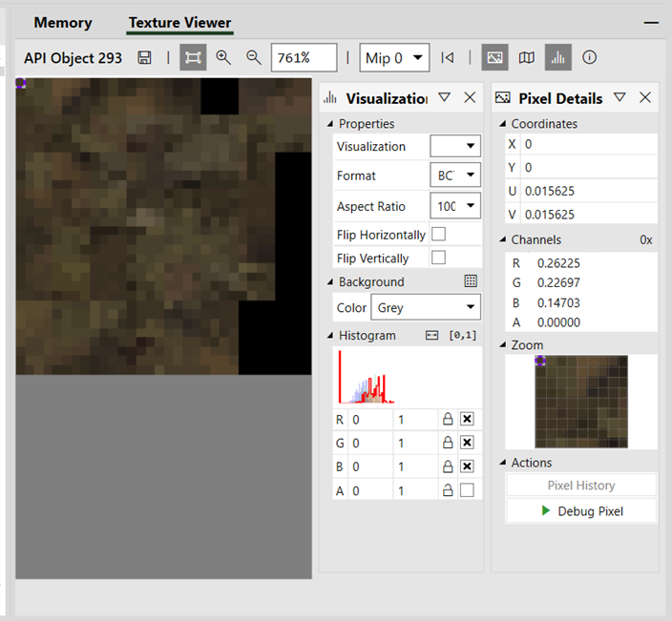The width and height of the screenshot is (672, 621).
Task: Click the U value 0.015625
Action: pos(550,191)
